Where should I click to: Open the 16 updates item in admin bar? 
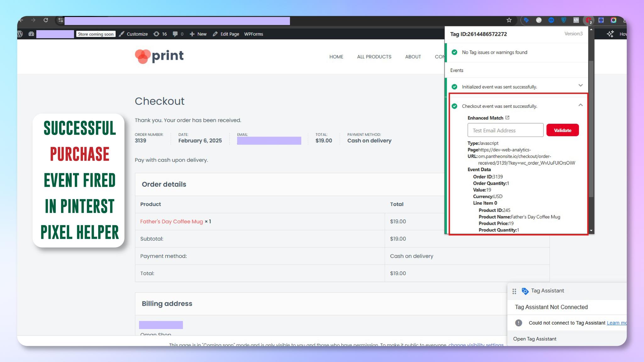160,34
